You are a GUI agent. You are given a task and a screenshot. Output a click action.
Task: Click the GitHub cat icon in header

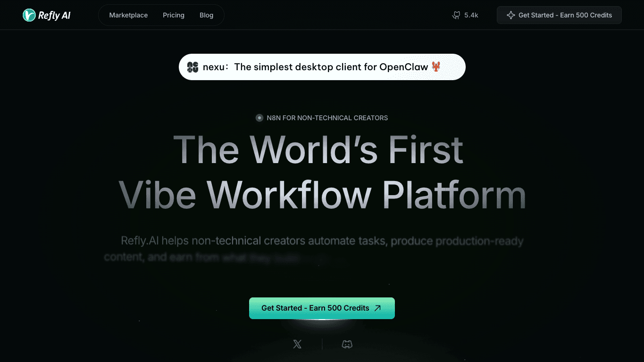click(456, 15)
